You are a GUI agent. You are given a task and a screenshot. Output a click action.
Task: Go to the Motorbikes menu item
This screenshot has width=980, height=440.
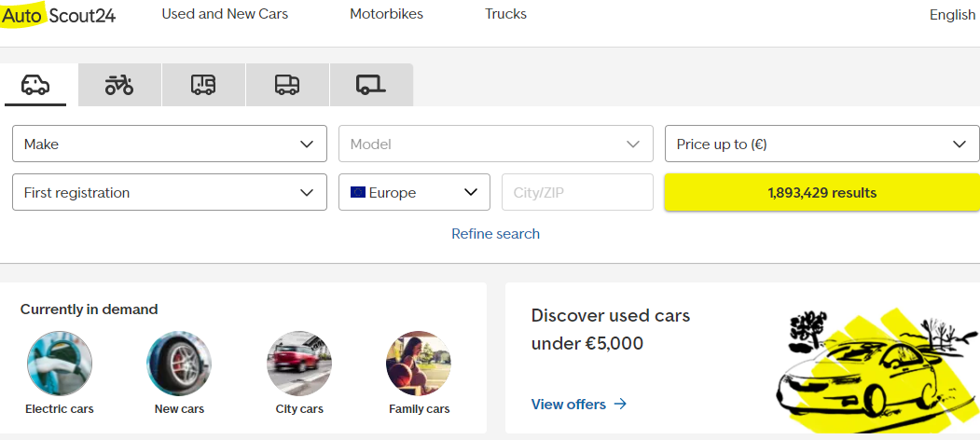(x=386, y=14)
